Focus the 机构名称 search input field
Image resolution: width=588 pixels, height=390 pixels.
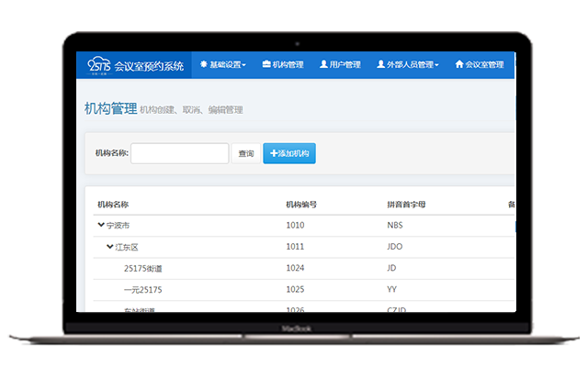(x=179, y=153)
